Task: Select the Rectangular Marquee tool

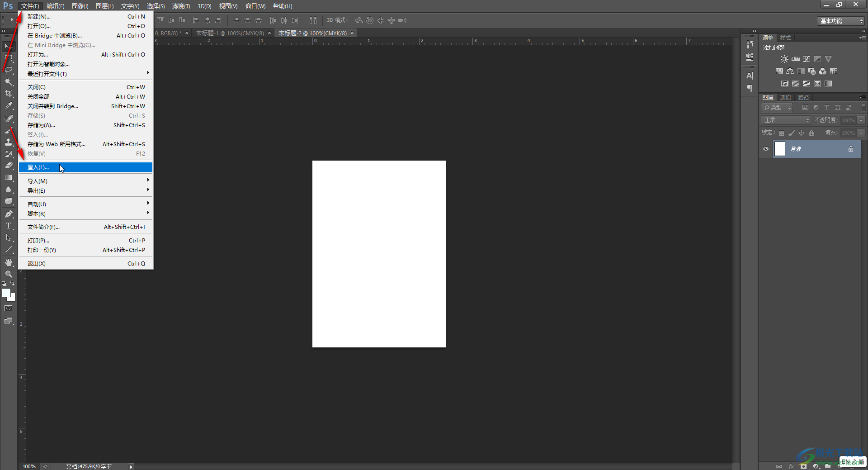Action: click(x=9, y=58)
